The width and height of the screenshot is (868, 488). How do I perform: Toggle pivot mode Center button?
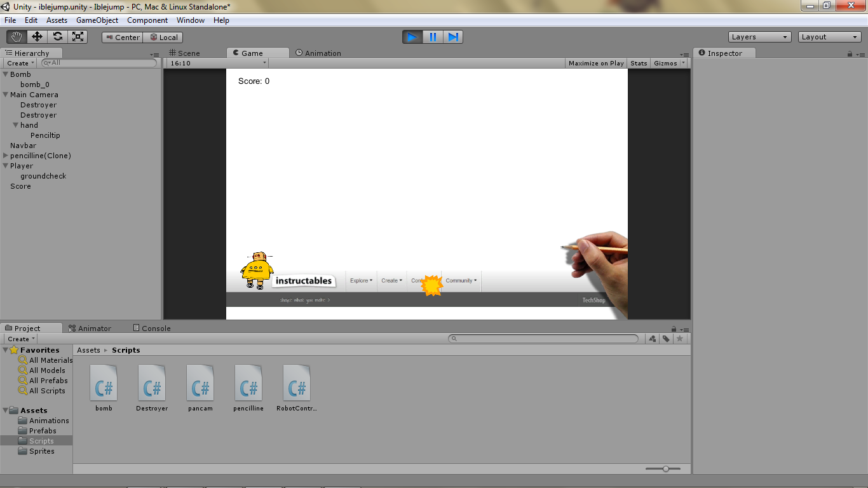pos(123,37)
